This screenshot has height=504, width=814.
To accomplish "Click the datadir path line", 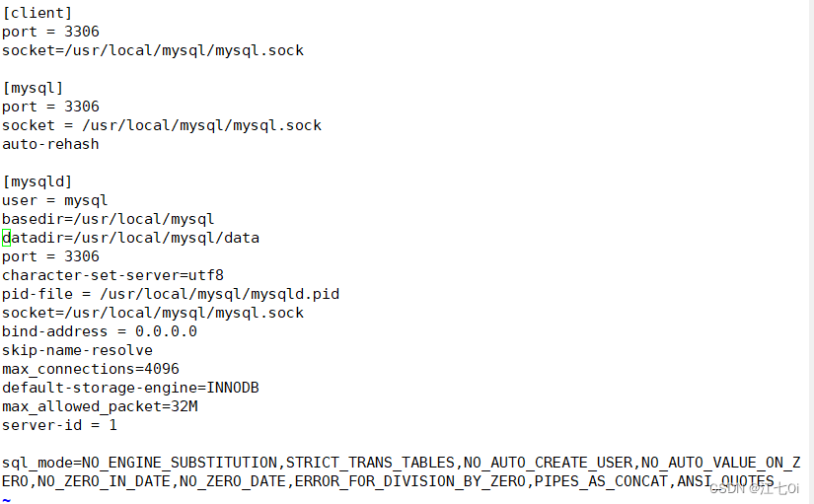I will (x=131, y=238).
